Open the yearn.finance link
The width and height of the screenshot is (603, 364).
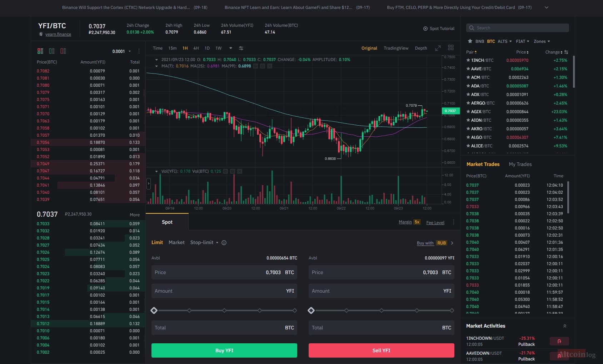point(58,34)
